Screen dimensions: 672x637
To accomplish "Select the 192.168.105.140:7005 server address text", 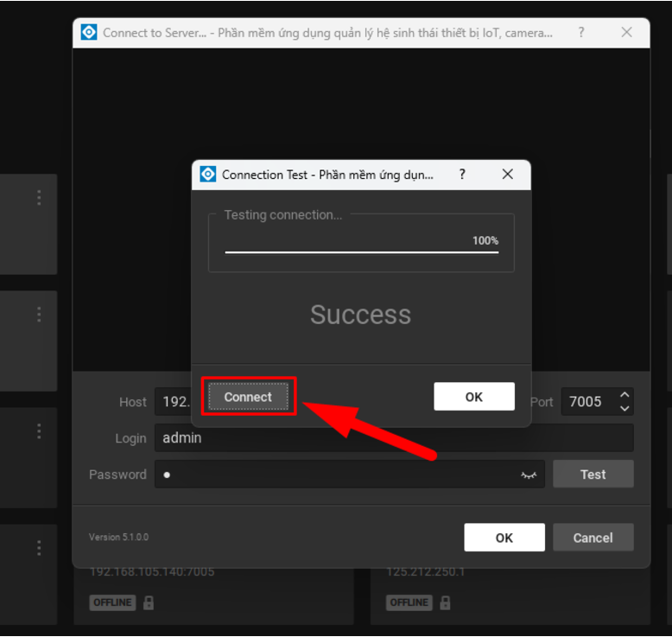I will click(x=152, y=572).
